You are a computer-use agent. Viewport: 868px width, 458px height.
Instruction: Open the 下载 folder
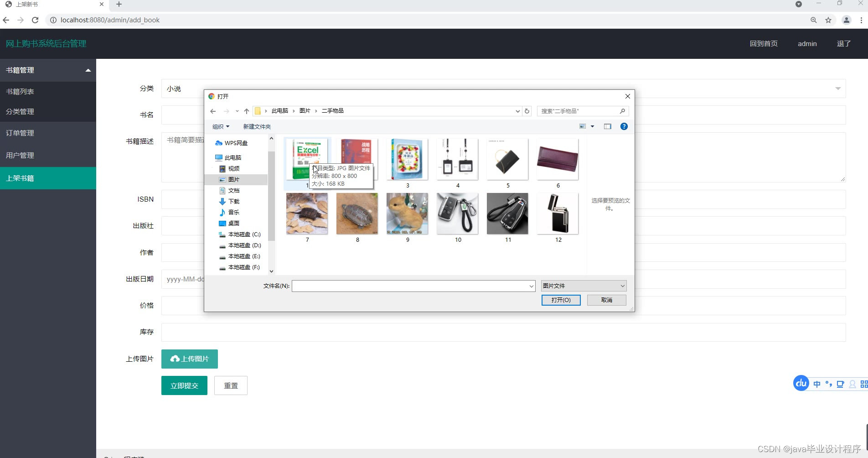click(x=230, y=201)
